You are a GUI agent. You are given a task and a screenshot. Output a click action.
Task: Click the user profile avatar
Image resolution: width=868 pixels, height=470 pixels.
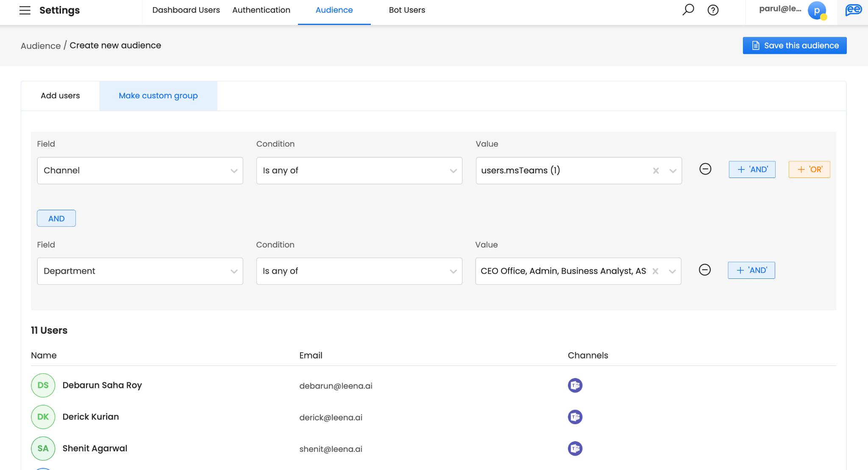(817, 10)
